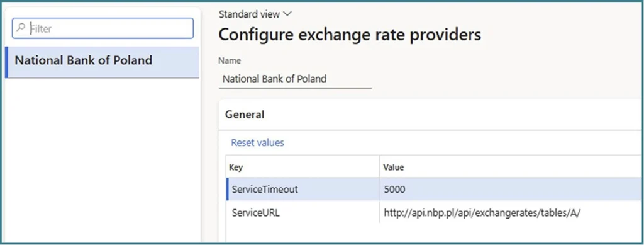Viewport: 644px width, 245px height.
Task: Click the Reset values link
Action: point(257,142)
